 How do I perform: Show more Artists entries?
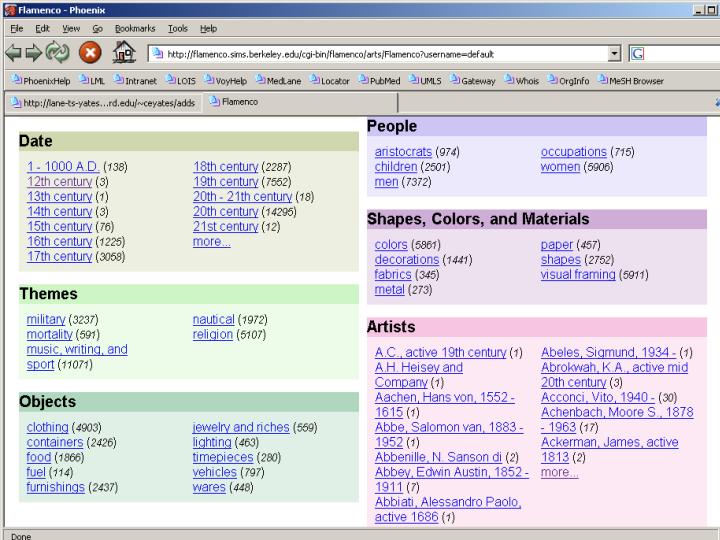point(559,472)
